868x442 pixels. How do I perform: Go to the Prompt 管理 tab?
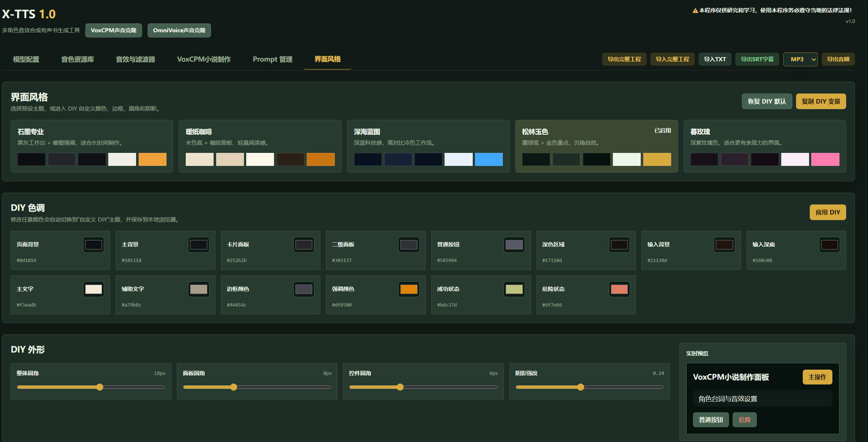[272, 59]
